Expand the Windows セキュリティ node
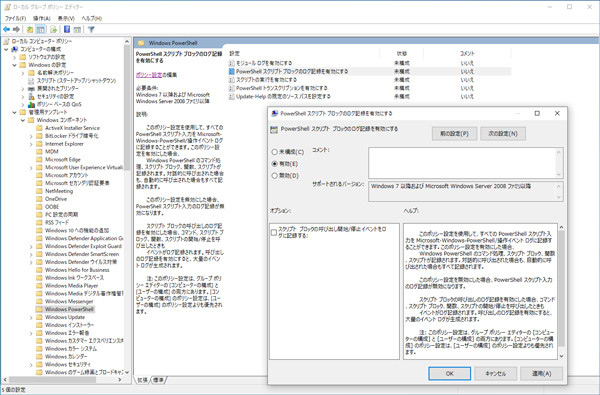The image size is (600, 395). (x=31, y=364)
